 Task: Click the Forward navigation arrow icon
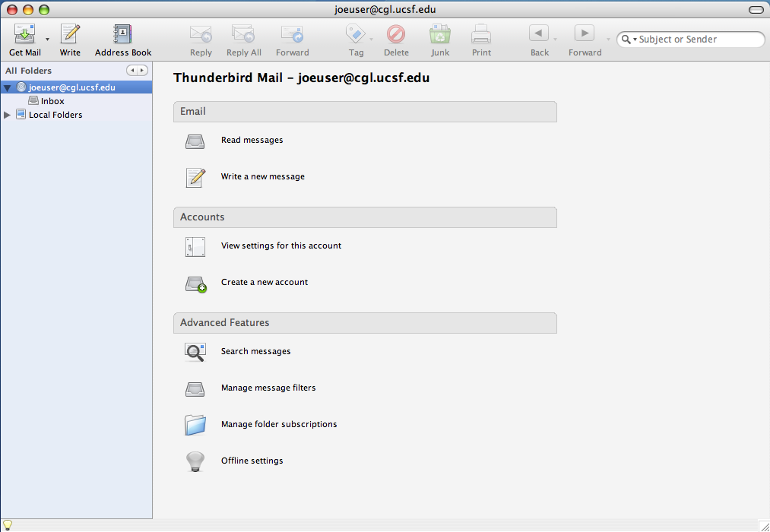click(x=585, y=33)
